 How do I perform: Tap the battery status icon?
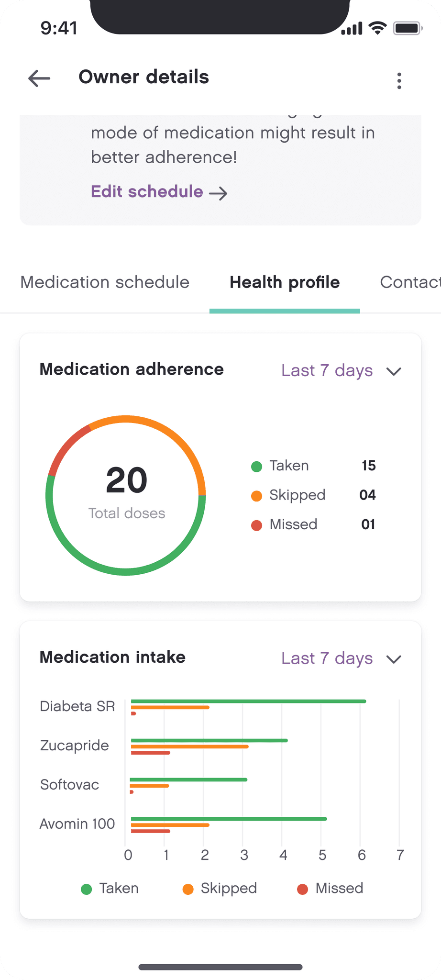[x=407, y=28]
